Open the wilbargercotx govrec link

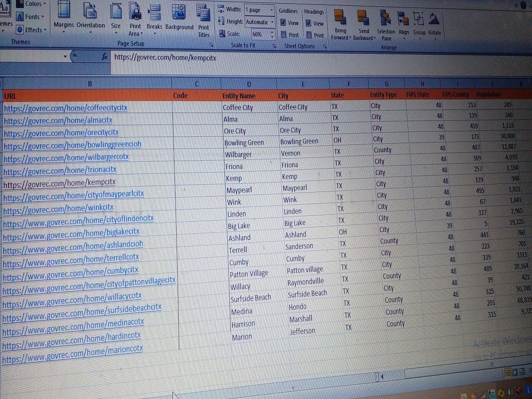[66, 158]
